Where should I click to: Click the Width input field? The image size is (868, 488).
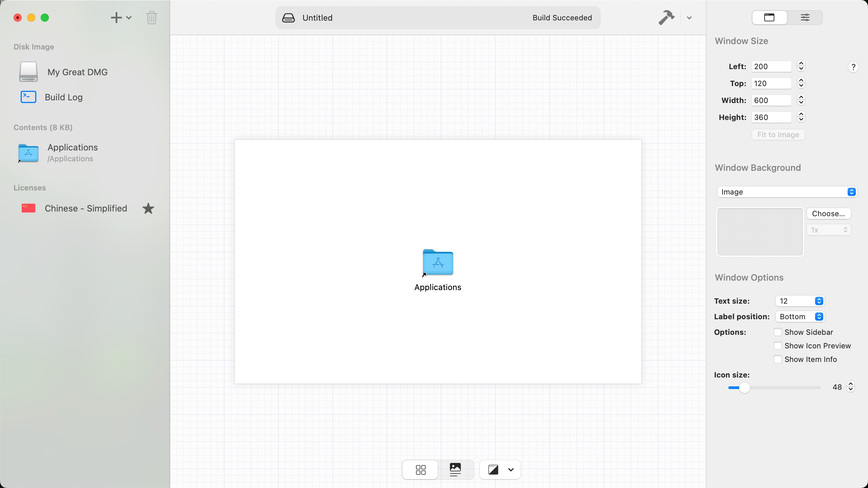tap(771, 100)
